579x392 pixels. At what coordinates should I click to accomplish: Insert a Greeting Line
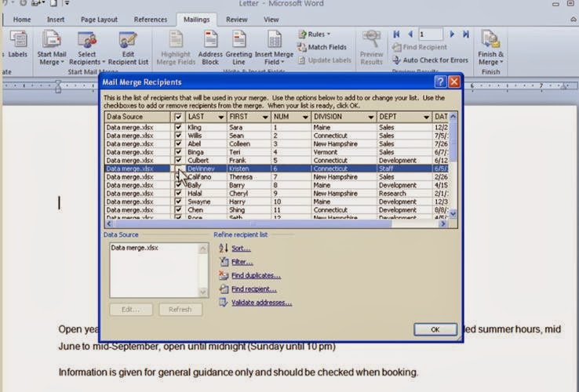pos(239,48)
